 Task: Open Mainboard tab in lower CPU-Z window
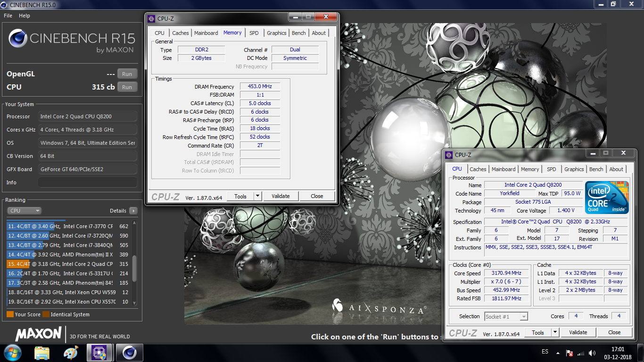[504, 169]
